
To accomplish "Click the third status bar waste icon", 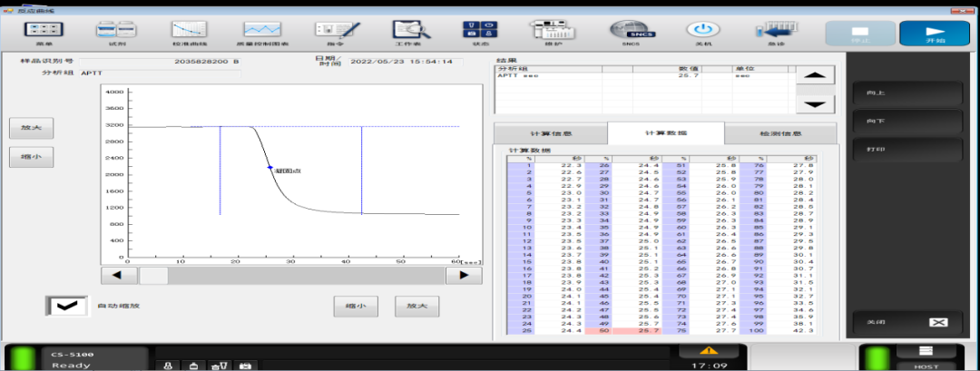I will coord(219,366).
